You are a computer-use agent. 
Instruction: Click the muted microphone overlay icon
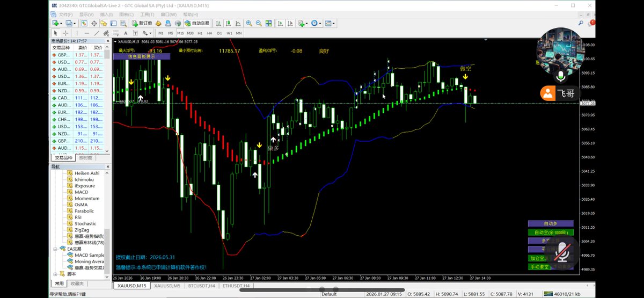click(x=563, y=250)
